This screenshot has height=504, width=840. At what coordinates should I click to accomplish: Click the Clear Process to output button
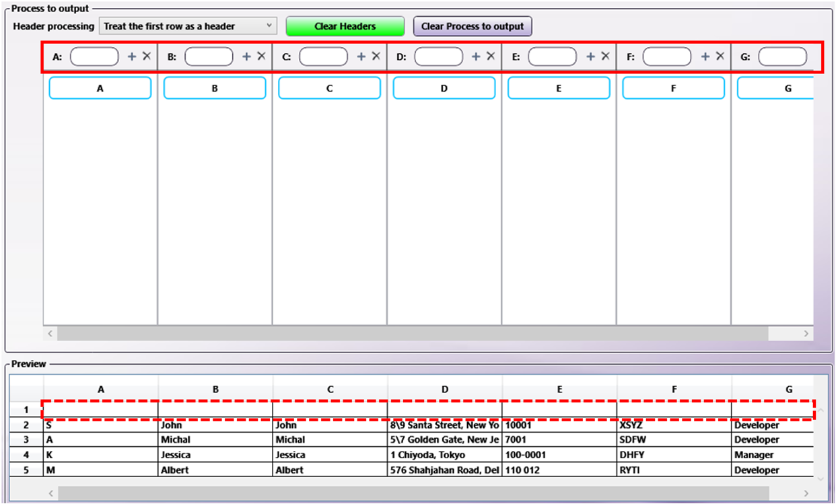tap(472, 26)
